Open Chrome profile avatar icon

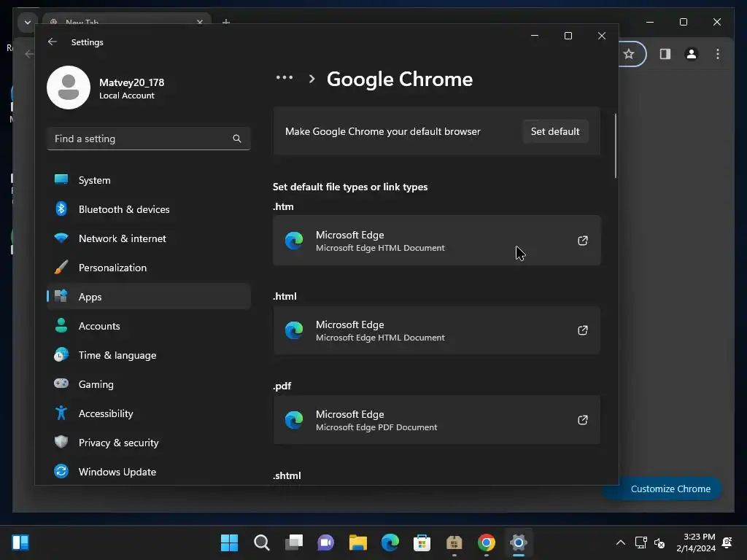tap(692, 54)
